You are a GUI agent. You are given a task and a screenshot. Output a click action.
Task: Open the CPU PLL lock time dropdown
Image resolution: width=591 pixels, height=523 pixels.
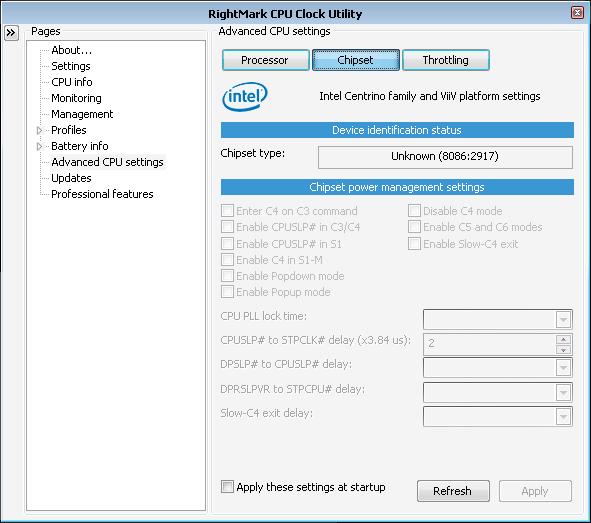[x=563, y=320]
